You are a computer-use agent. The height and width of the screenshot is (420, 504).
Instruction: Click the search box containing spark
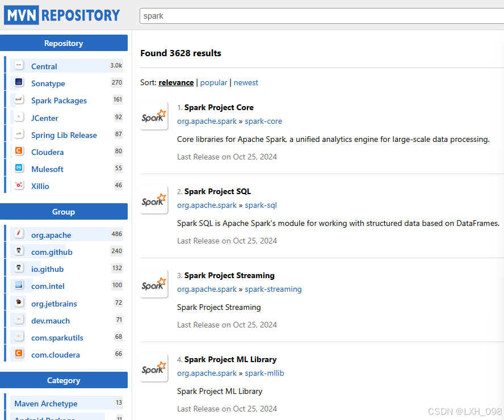click(x=322, y=16)
